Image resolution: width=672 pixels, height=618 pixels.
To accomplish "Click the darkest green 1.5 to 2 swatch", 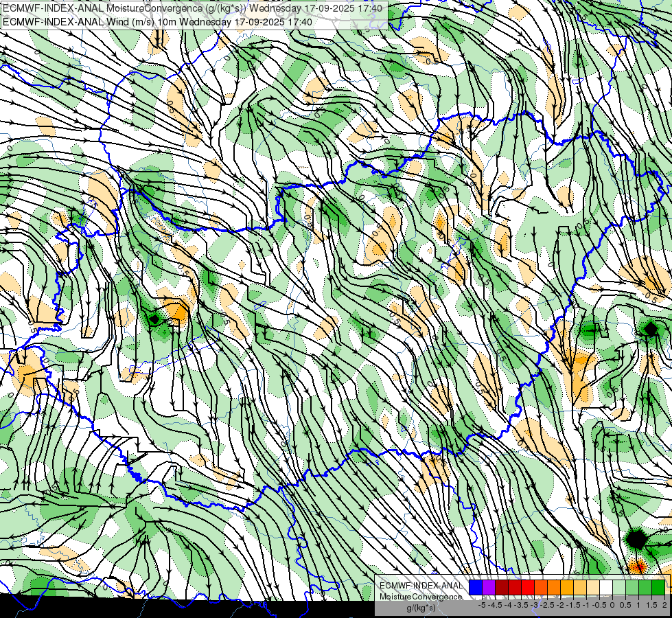I will coord(658,587).
